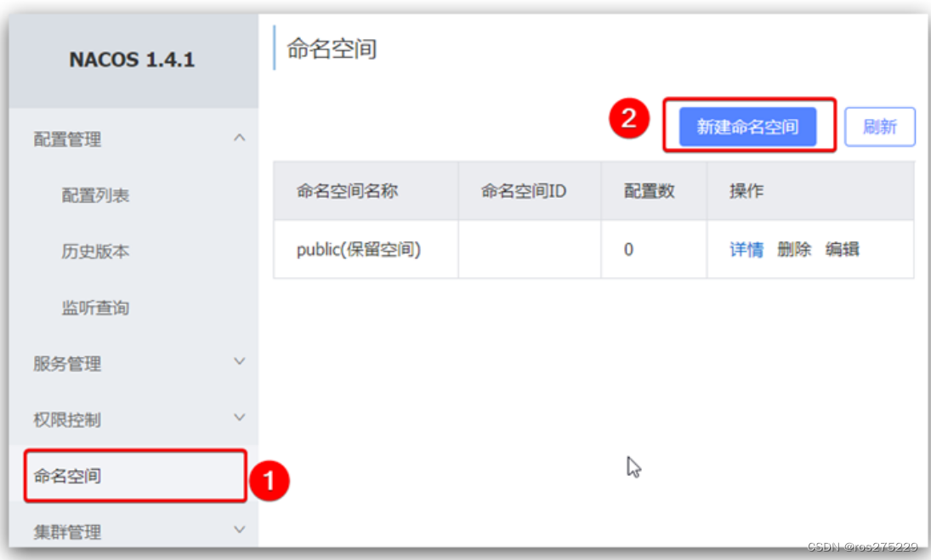Click the 新建命名空间 button
The image size is (931, 560).
(x=747, y=127)
